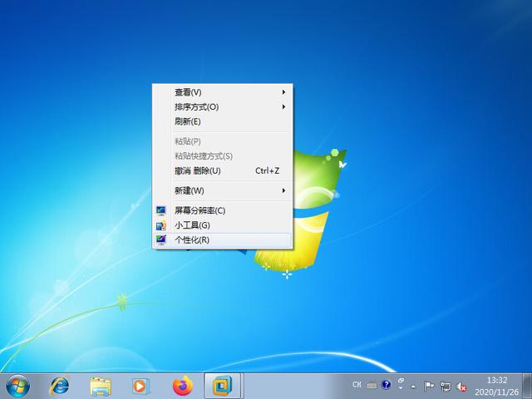The image size is (532, 399).
Task: Click the CH language indicator
Action: (357, 385)
